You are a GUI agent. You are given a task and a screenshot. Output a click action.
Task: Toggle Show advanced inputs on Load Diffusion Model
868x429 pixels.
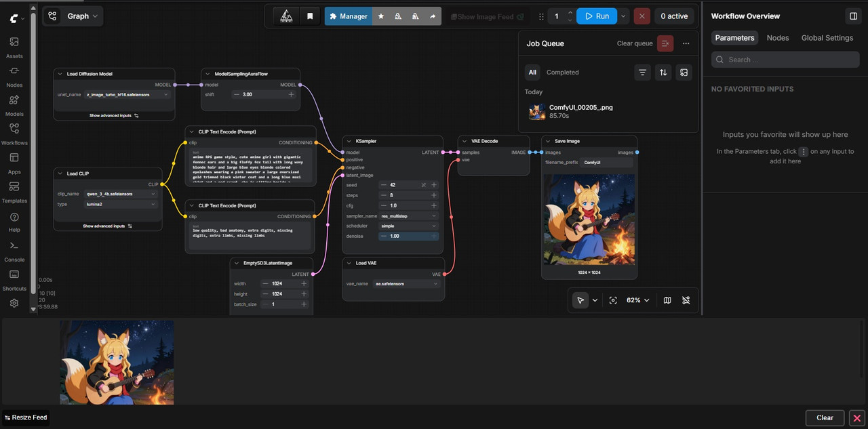pos(114,115)
